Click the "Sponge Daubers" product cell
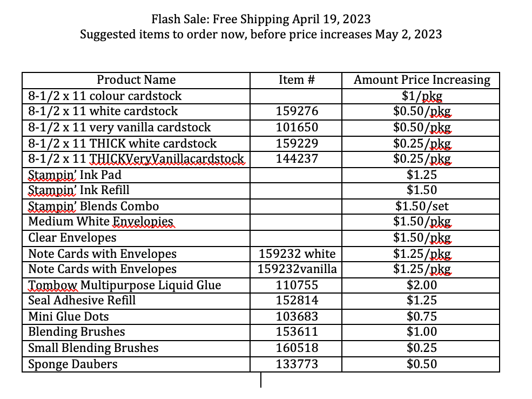Screen dimensions: 532x399 click(x=72, y=364)
